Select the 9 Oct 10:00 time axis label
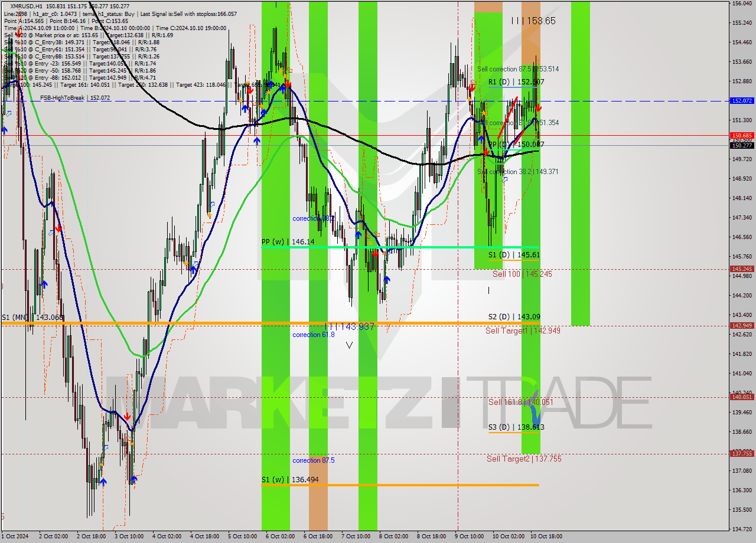Image resolution: width=756 pixels, height=543 pixels. point(470,537)
